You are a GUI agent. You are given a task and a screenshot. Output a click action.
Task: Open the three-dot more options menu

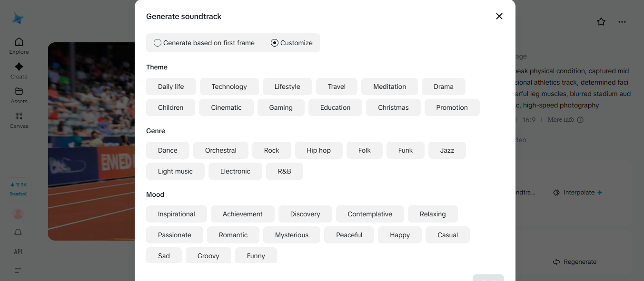coord(622,22)
